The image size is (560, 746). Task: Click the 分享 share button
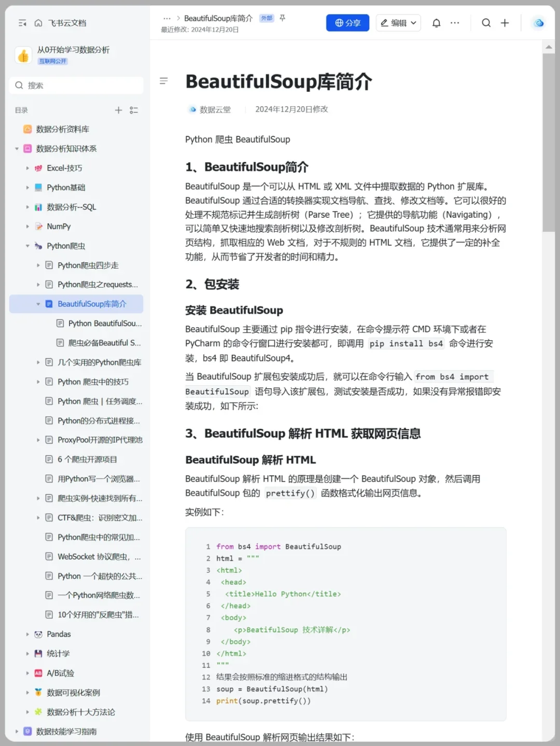[x=347, y=23]
